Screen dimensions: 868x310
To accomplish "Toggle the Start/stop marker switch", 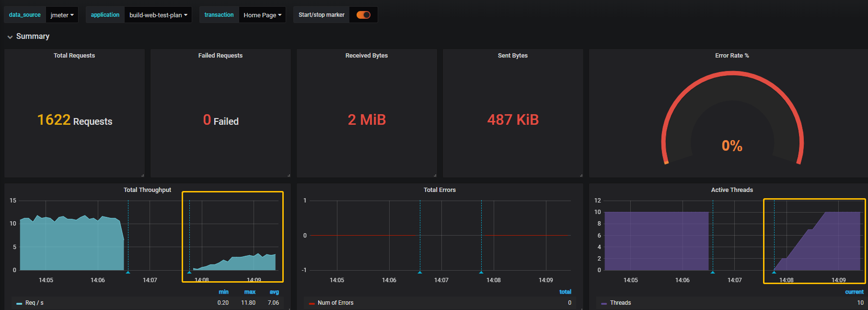I will click(x=363, y=15).
